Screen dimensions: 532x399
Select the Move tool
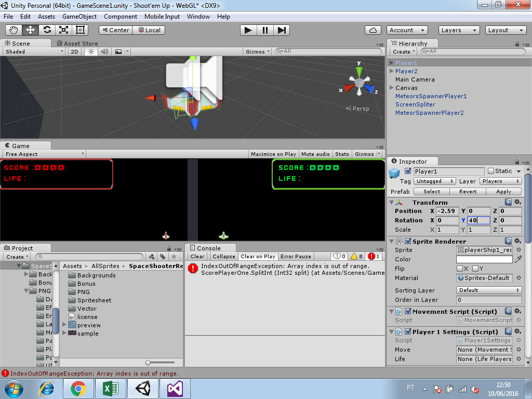30,30
